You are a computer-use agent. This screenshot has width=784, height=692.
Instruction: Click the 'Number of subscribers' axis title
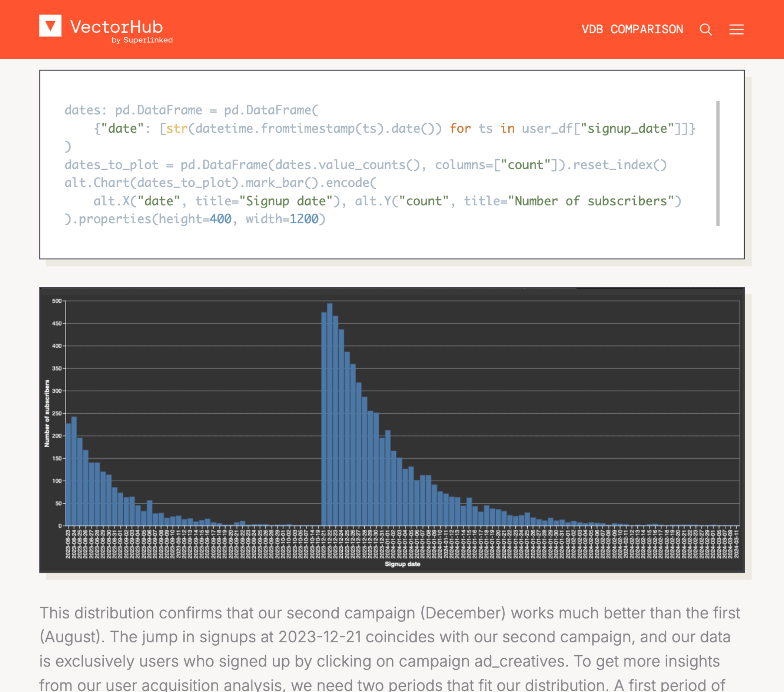[x=47, y=413]
